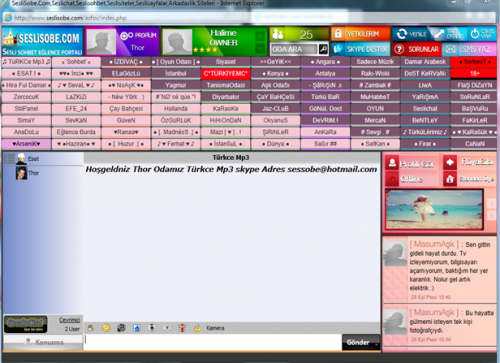This screenshot has width=500, height=363.
Task: Click the SMS Yaz envelope icon
Action: 450,49
